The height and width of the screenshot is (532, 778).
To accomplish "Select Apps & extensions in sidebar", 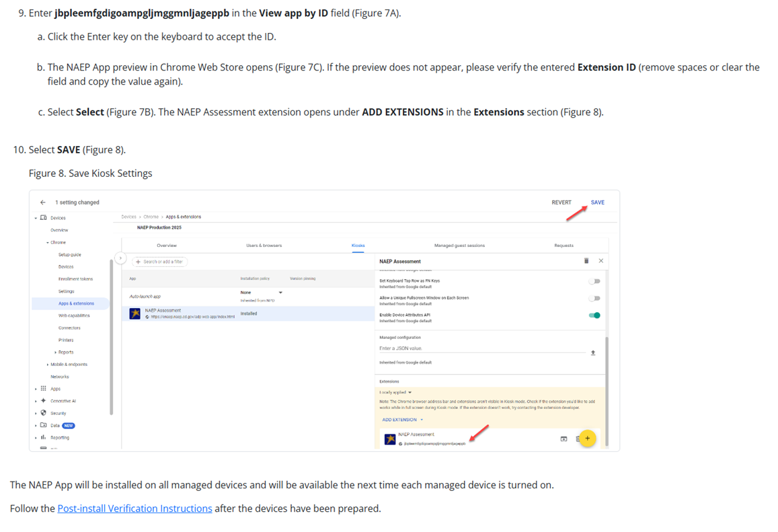I will click(x=76, y=303).
